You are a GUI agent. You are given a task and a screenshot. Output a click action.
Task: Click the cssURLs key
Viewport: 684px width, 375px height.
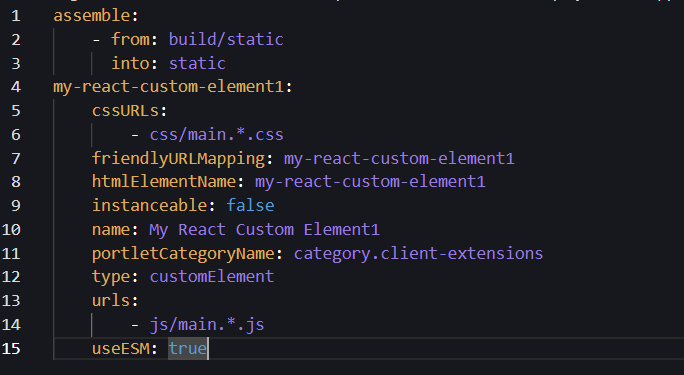(125, 111)
